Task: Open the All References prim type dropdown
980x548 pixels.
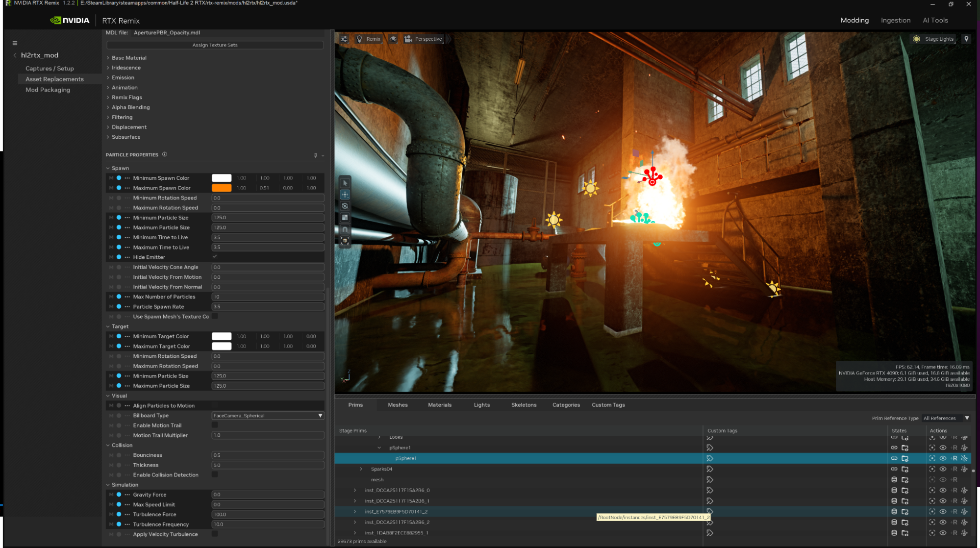Action: [x=946, y=418]
